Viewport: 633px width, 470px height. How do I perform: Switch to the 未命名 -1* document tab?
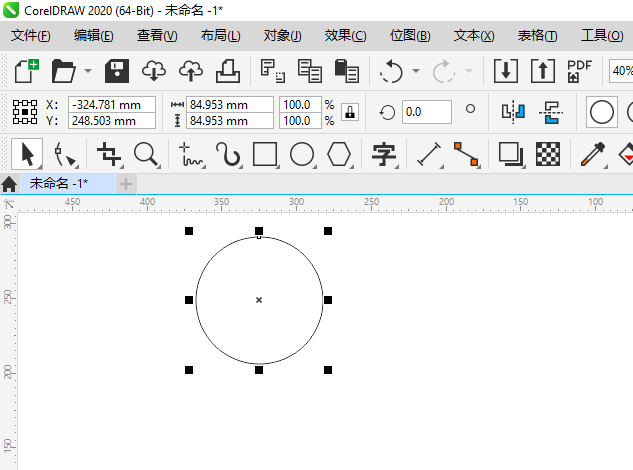(67, 184)
